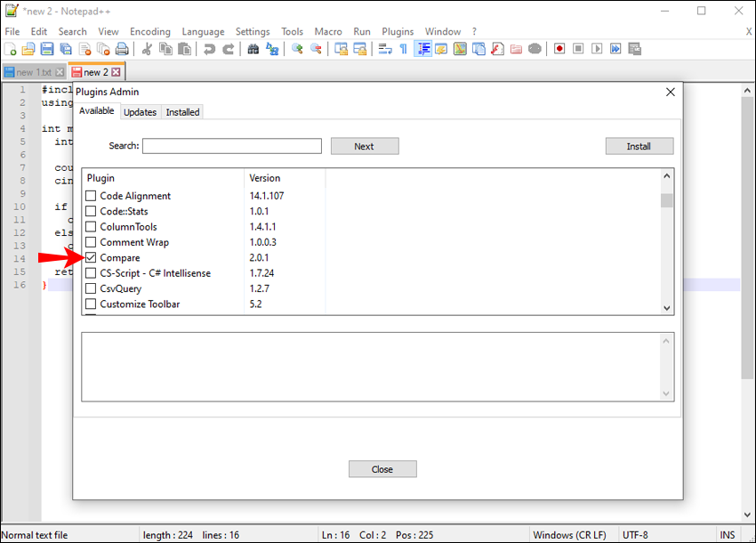Check the ColumnTools plugin checkbox
Image resolution: width=756 pixels, height=543 pixels.
(x=91, y=226)
